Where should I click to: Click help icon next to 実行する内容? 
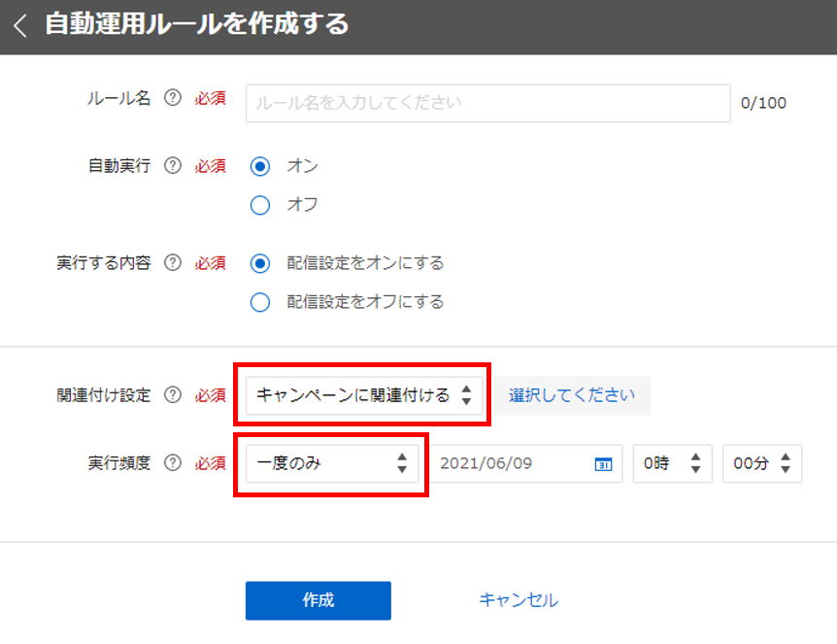point(173,262)
